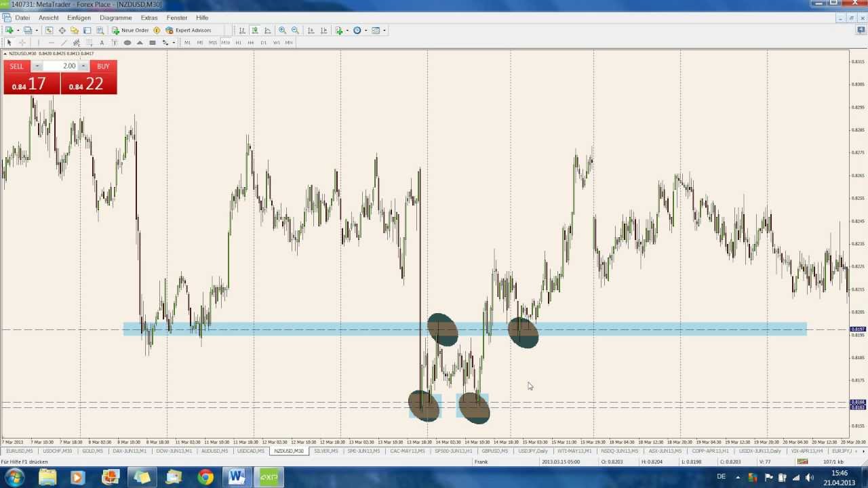Image resolution: width=868 pixels, height=488 pixels.
Task: Open the indicators list dropdown
Action: (342, 30)
